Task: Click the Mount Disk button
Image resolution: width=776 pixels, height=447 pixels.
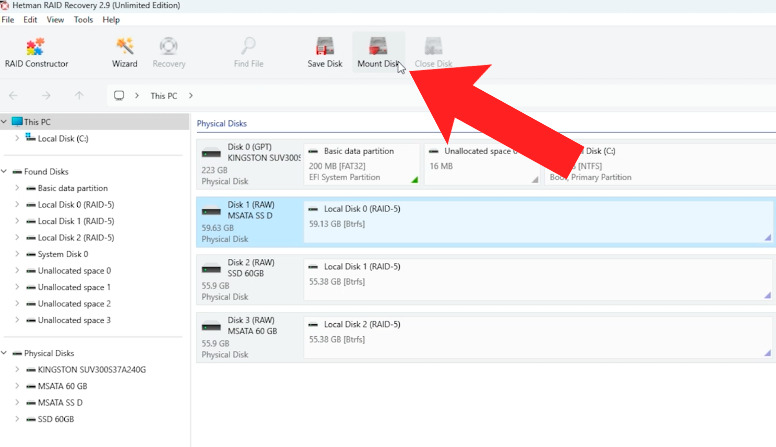Action: point(378,52)
